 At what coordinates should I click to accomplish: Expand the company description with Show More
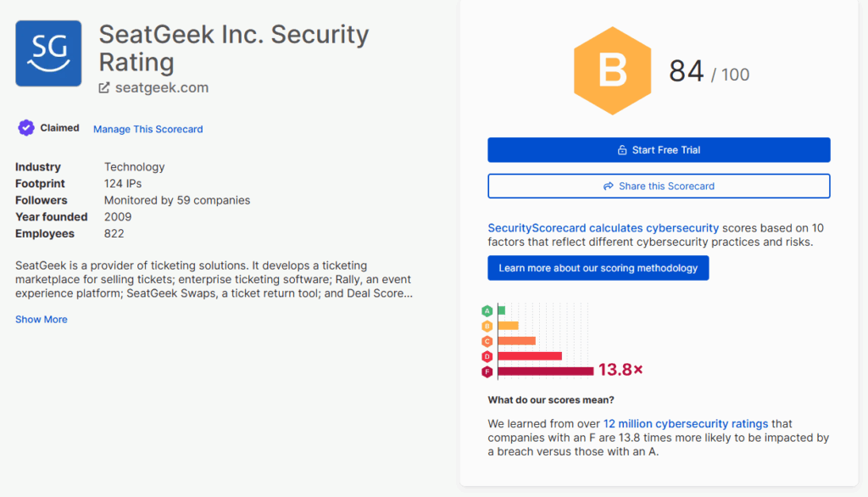41,319
